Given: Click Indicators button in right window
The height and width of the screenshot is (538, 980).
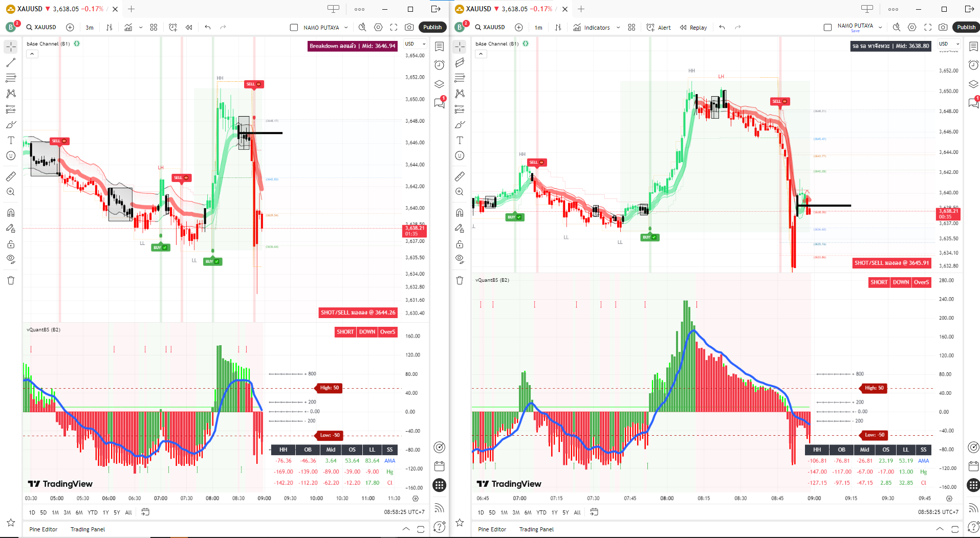Looking at the screenshot, I should (x=592, y=28).
